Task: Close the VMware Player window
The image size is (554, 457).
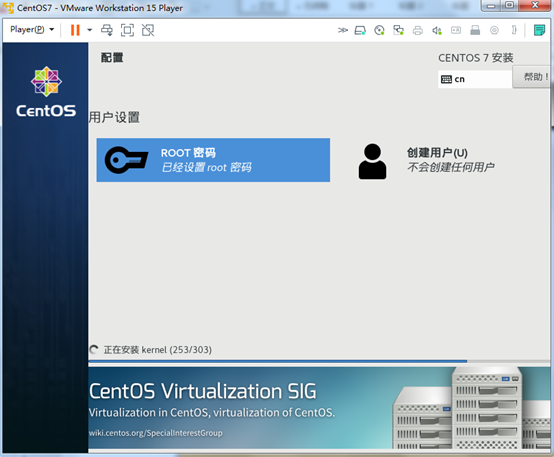Action: 535,6
